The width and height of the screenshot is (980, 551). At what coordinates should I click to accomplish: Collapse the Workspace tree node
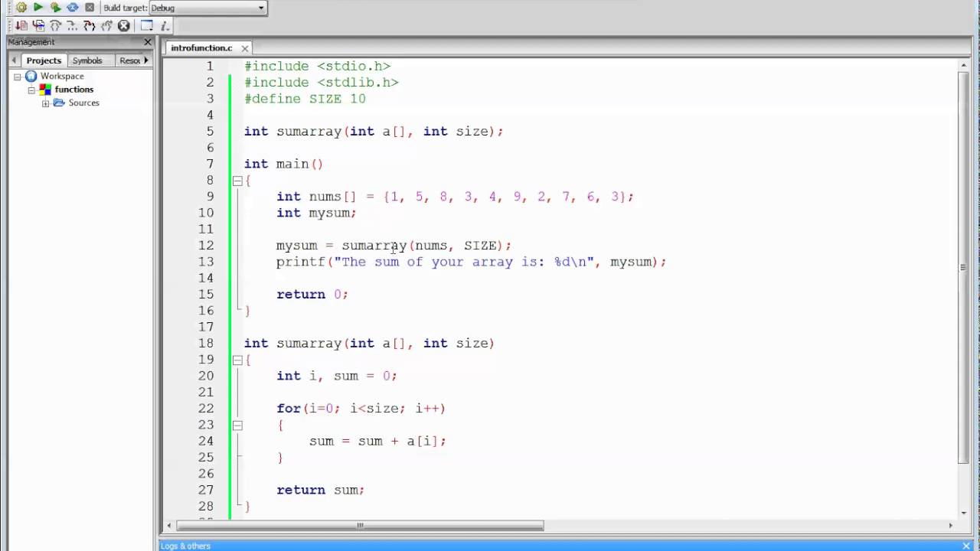pos(18,77)
